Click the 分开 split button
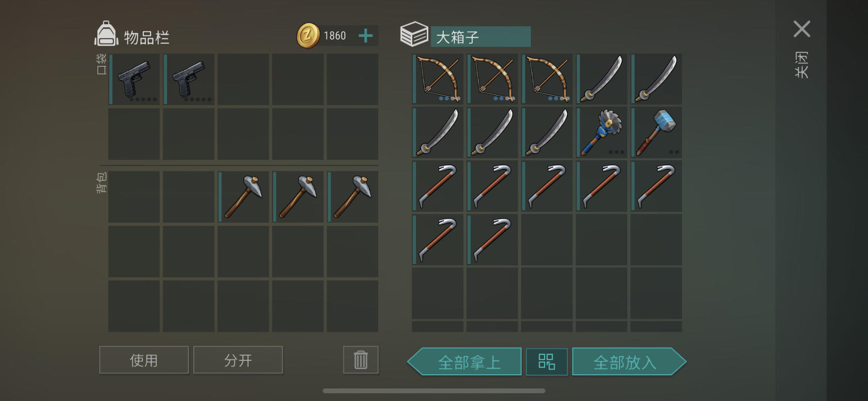Screen dimensions: 868x401 (x=238, y=360)
